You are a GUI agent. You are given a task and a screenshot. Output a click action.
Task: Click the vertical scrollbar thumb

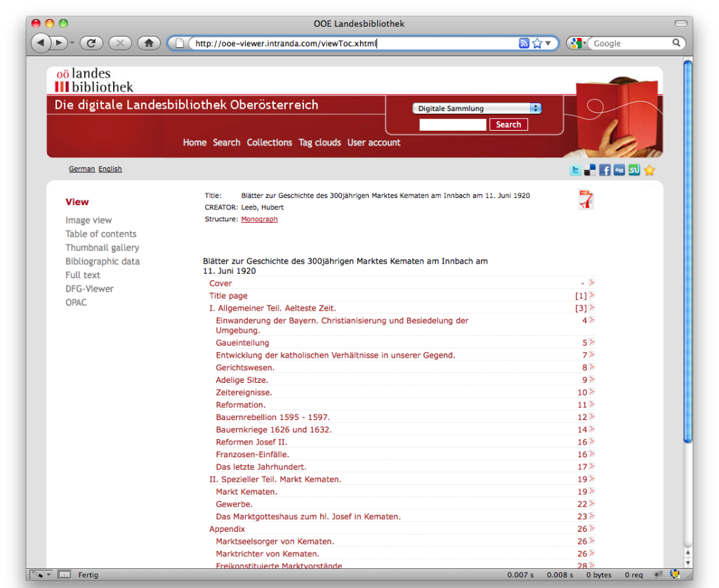pos(687,251)
